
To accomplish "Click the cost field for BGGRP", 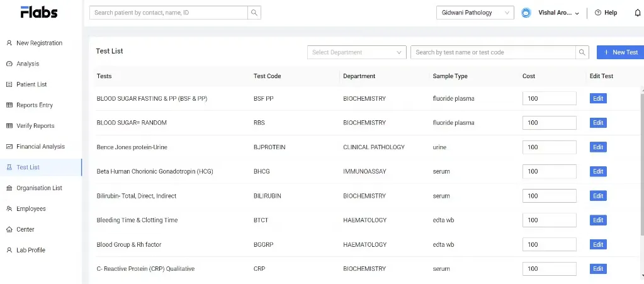I will 549,244.
